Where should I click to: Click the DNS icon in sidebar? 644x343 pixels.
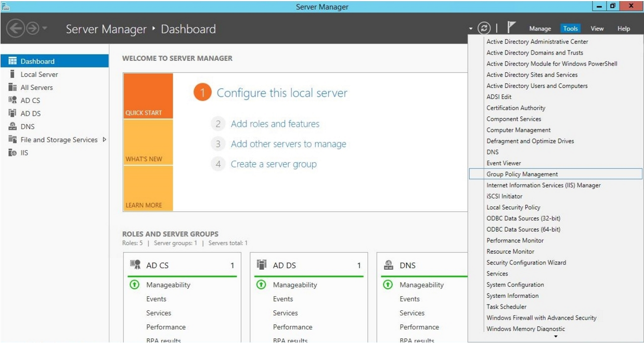[x=14, y=126]
